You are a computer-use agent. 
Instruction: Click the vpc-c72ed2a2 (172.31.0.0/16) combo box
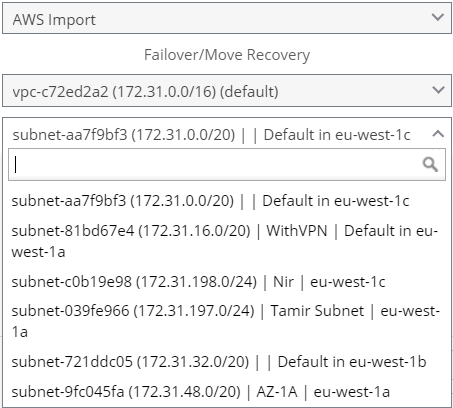(x=227, y=91)
